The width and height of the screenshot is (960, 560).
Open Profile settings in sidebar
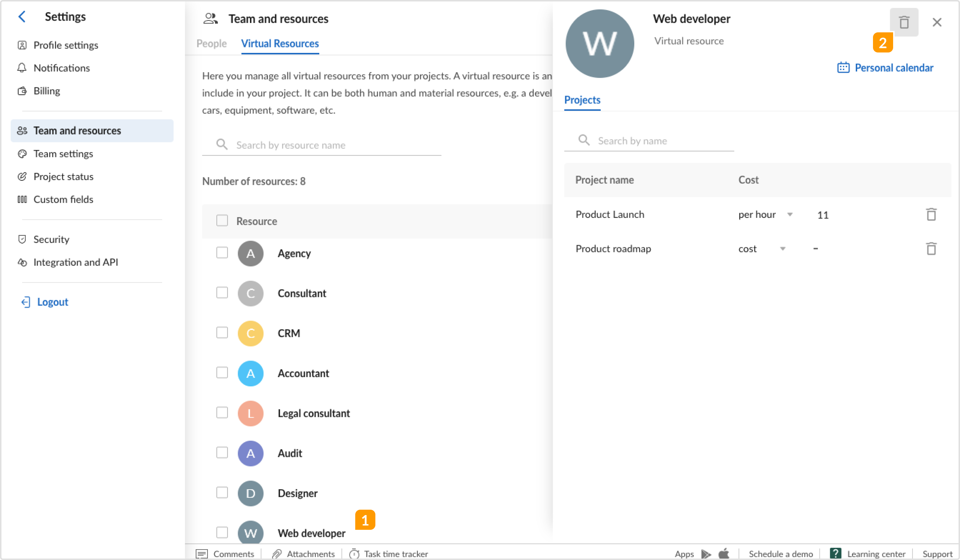(x=58, y=45)
